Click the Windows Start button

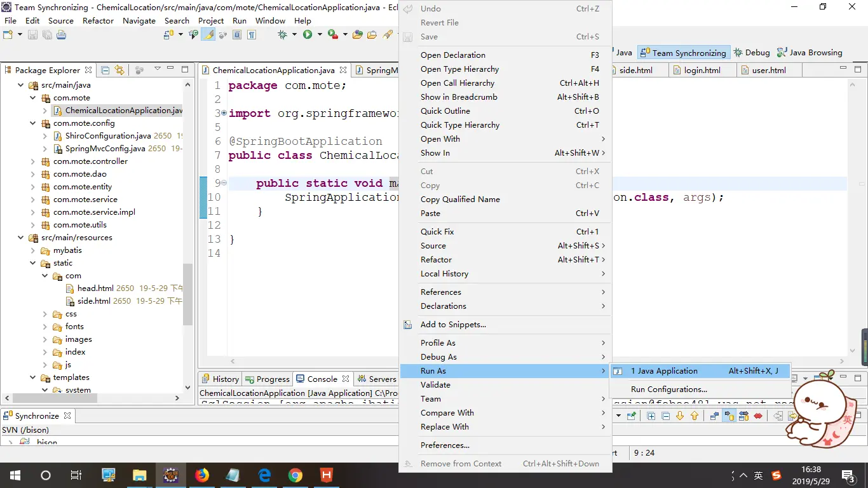15,475
